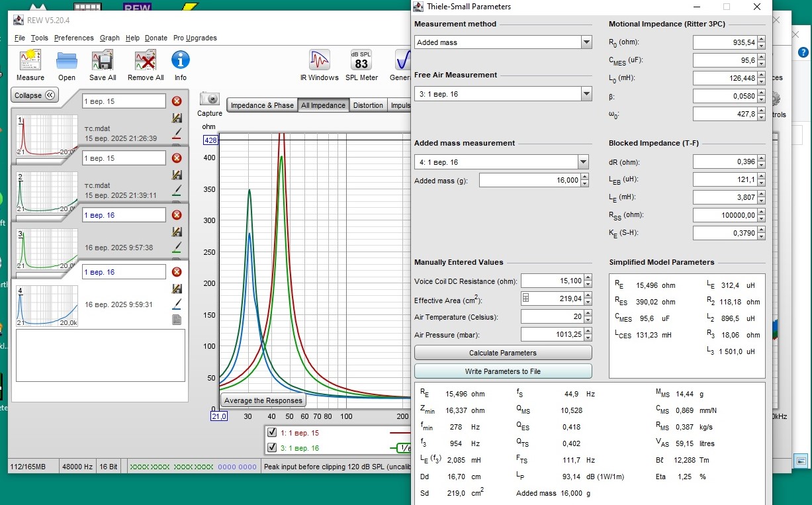Click the Remove All measurements icon
Screen dimensions: 812x505
[x=146, y=61]
